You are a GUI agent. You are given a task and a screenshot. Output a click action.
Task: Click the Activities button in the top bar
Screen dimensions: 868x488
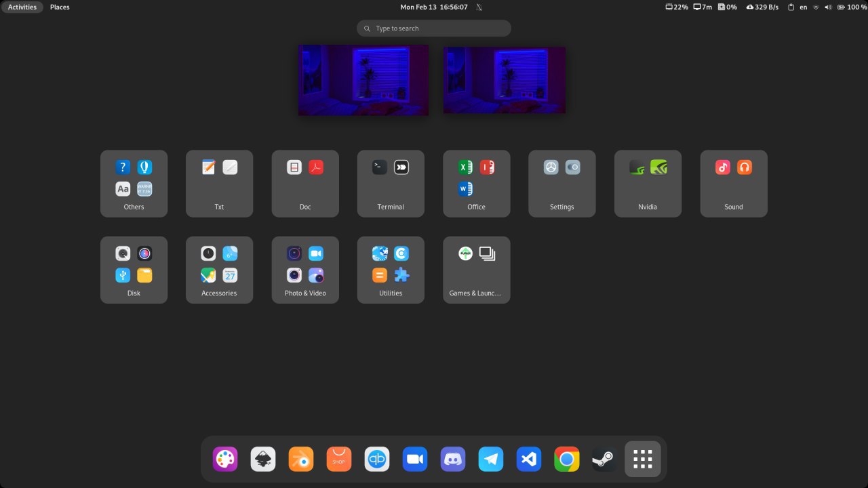[x=22, y=7]
